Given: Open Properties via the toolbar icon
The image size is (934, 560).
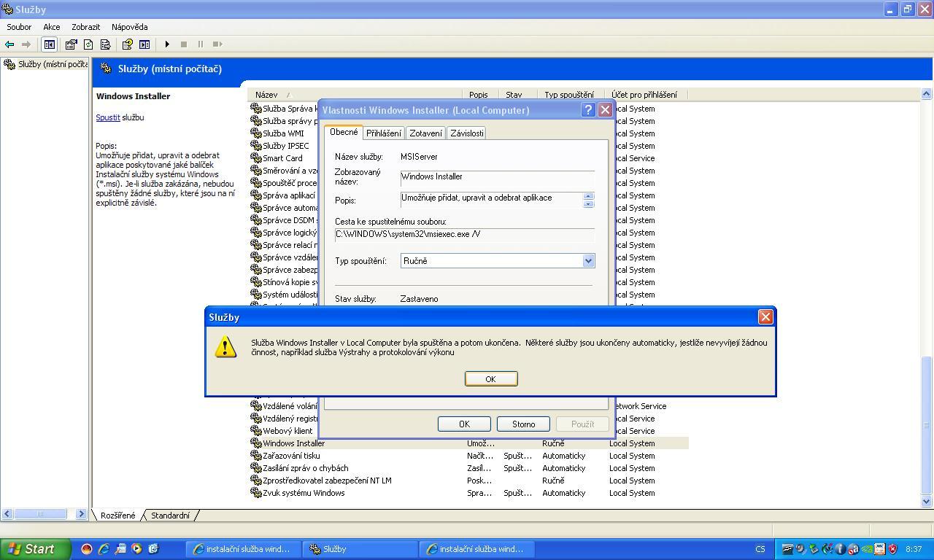Looking at the screenshot, I should [x=71, y=44].
